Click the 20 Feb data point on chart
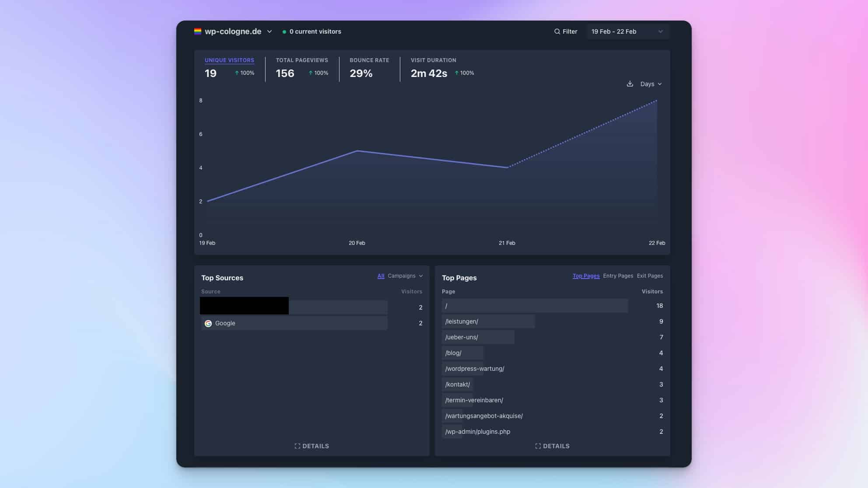This screenshot has height=488, width=868. pyautogui.click(x=357, y=151)
